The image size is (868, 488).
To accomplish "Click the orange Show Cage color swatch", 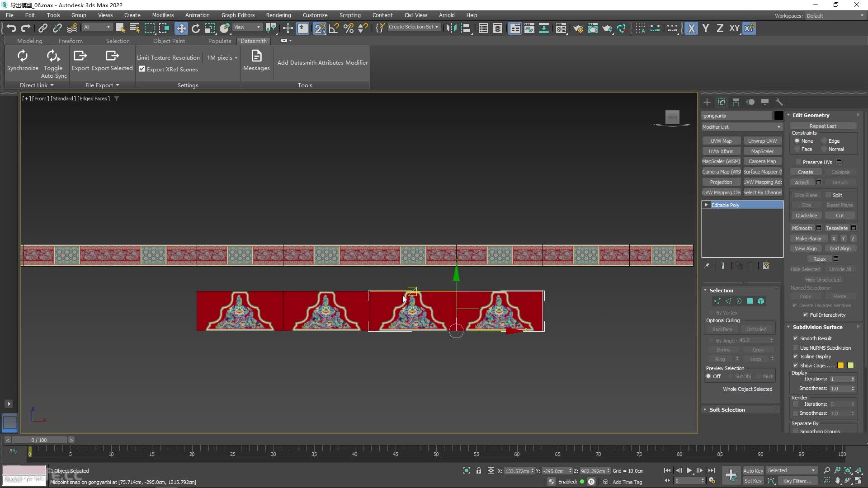I will [841, 366].
